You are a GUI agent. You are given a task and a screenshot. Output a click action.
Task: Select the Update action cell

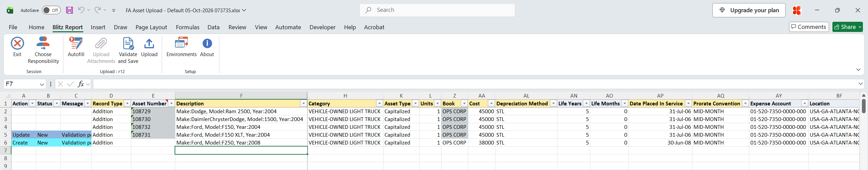pyautogui.click(x=23, y=135)
